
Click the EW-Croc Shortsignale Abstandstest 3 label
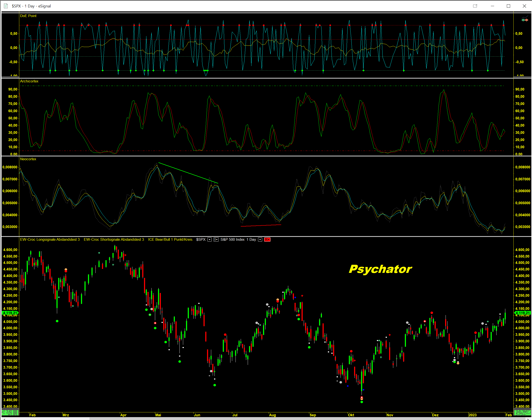[x=114, y=239]
